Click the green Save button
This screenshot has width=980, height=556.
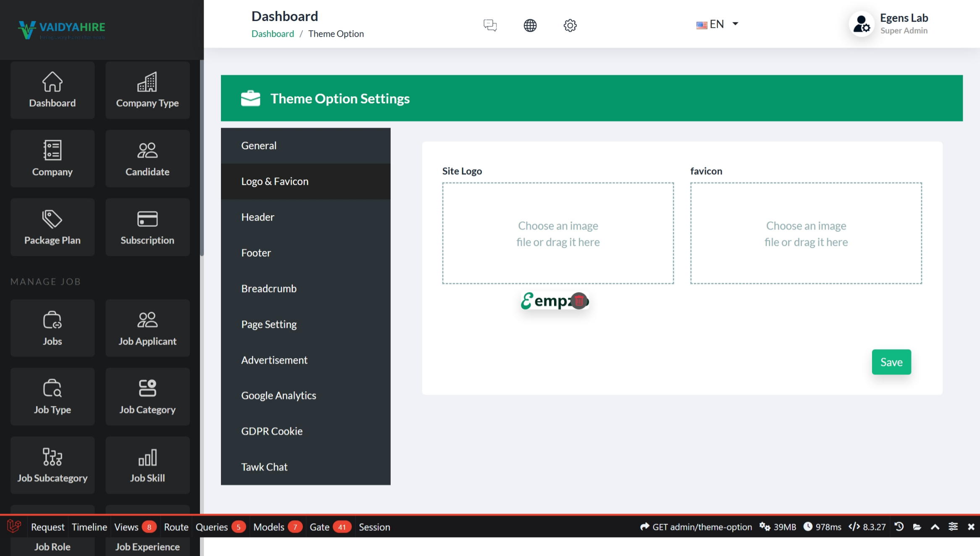click(891, 362)
